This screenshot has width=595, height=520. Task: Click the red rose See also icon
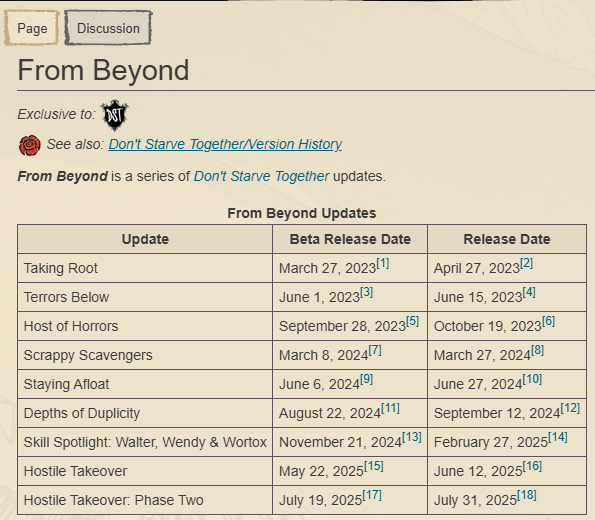30,145
